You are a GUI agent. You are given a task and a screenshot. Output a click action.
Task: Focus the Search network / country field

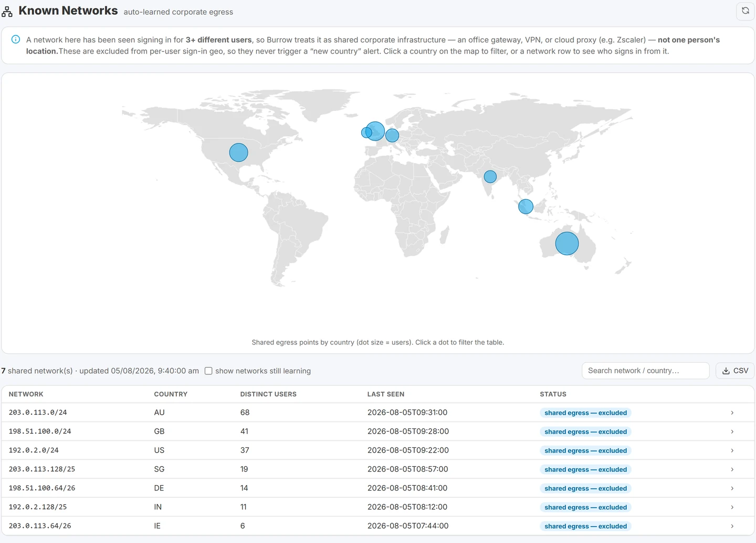tap(646, 371)
